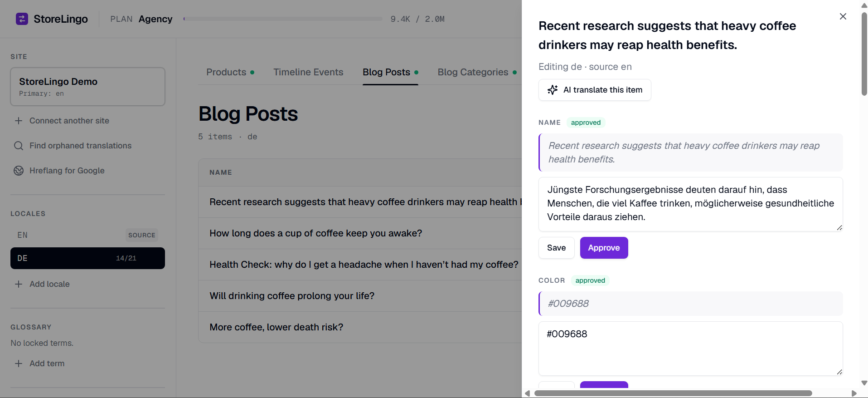Image resolution: width=868 pixels, height=398 pixels.
Task: Click the 9.4K / 2.0M usage counter
Action: point(417,19)
